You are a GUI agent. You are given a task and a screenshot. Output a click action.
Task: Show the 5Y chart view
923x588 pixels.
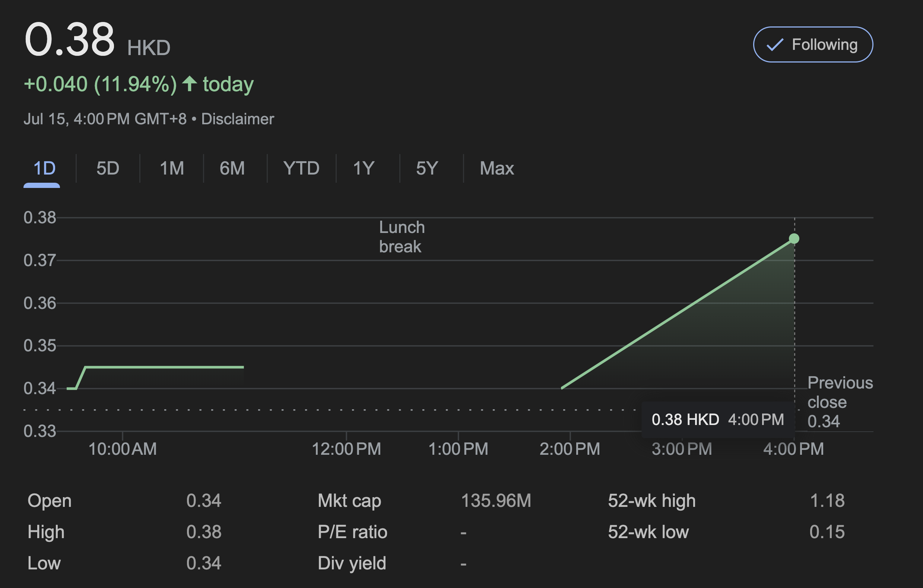click(426, 168)
